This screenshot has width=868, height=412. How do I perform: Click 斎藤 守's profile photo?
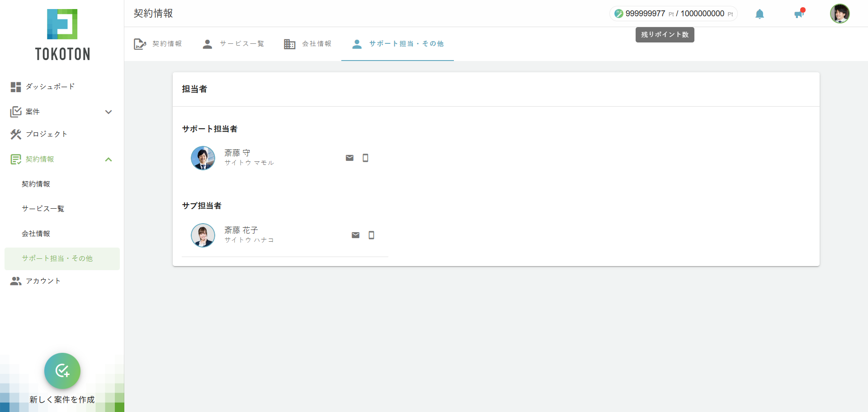[x=203, y=158]
